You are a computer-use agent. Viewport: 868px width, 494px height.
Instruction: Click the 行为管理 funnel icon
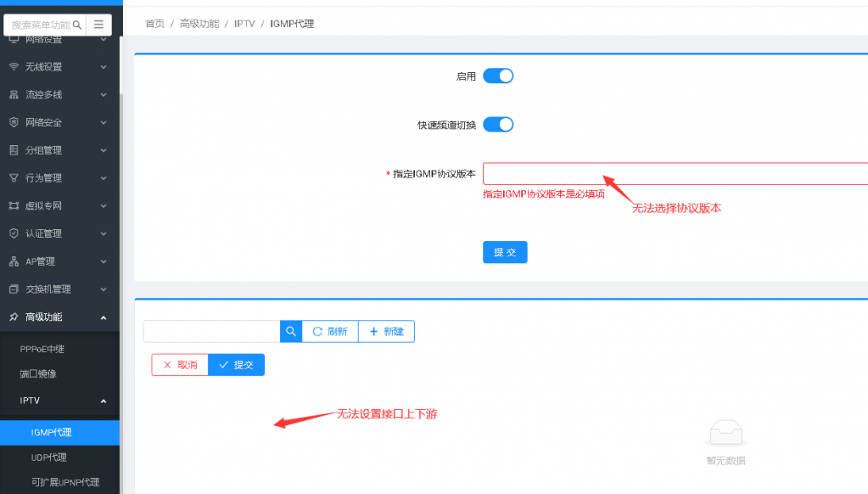(14, 177)
